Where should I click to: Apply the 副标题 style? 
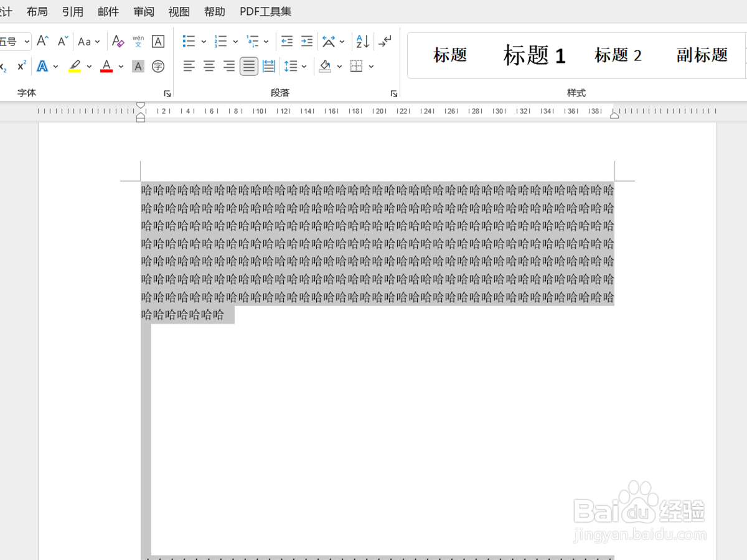tap(701, 55)
